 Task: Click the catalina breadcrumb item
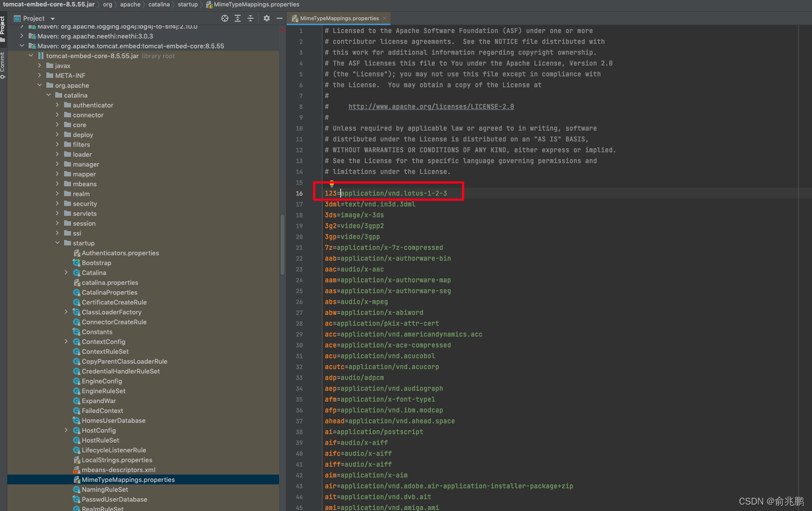(159, 4)
